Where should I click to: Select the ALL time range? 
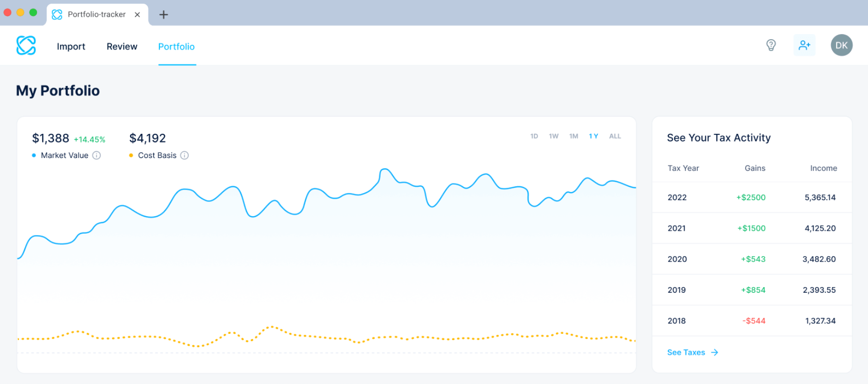615,136
